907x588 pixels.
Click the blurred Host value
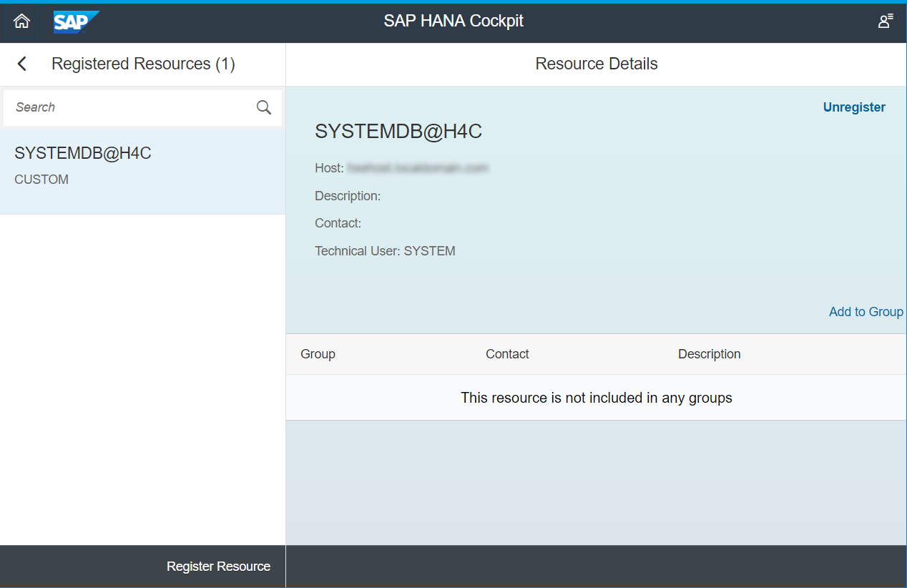tap(418, 167)
